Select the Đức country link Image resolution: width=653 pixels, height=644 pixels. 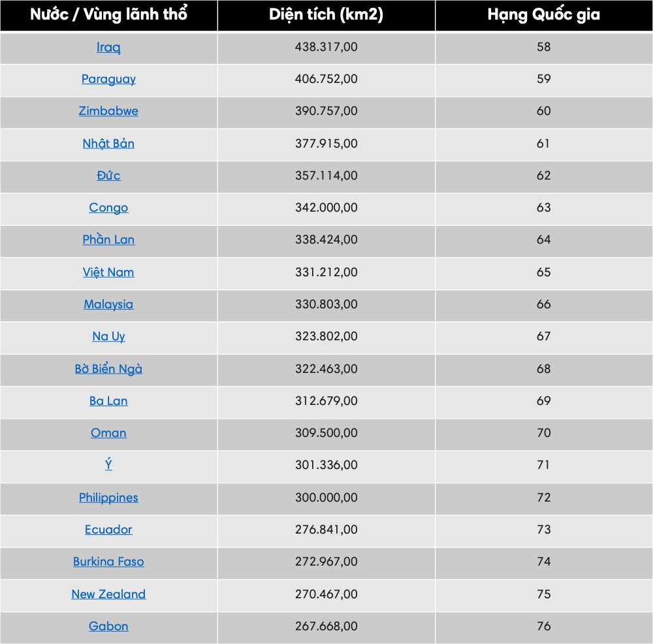click(108, 176)
